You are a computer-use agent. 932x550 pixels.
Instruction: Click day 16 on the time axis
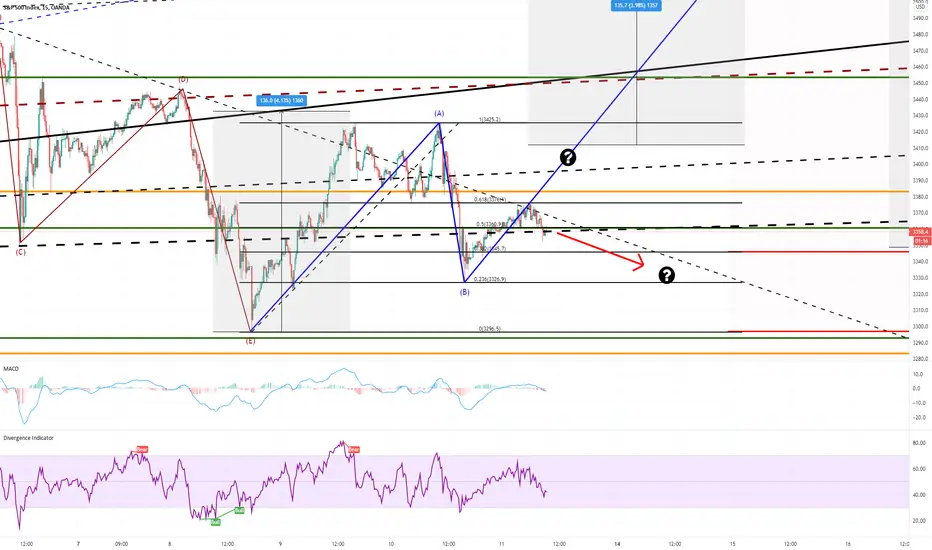coord(848,543)
